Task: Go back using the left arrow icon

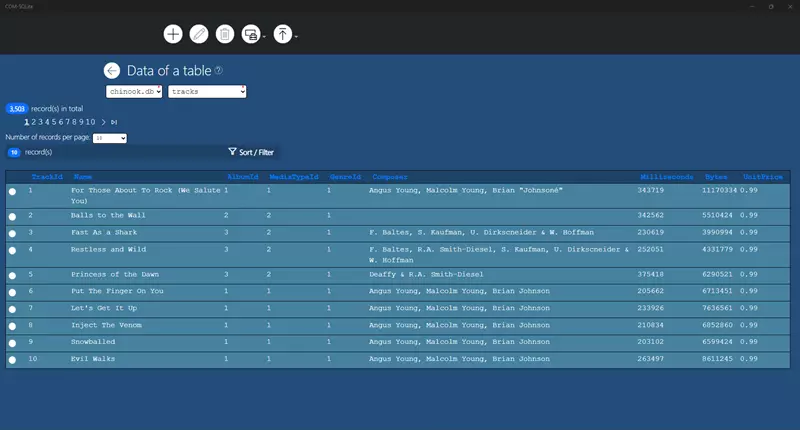Action: [x=112, y=70]
